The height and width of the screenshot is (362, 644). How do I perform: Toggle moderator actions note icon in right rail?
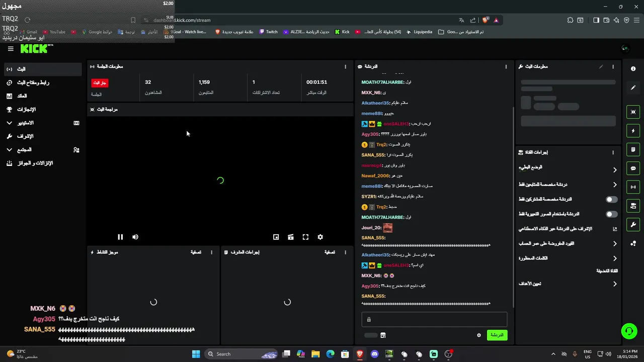pos(633,149)
